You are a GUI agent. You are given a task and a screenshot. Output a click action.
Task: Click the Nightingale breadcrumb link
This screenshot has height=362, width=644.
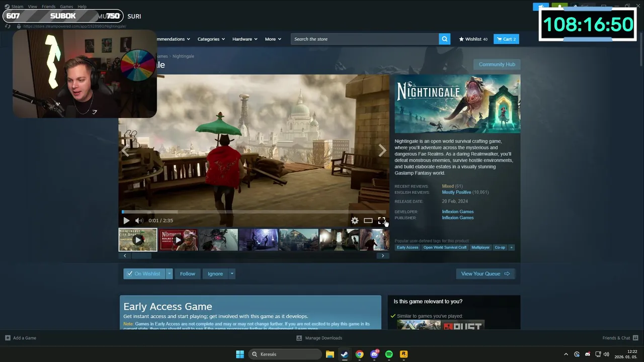[183, 56]
